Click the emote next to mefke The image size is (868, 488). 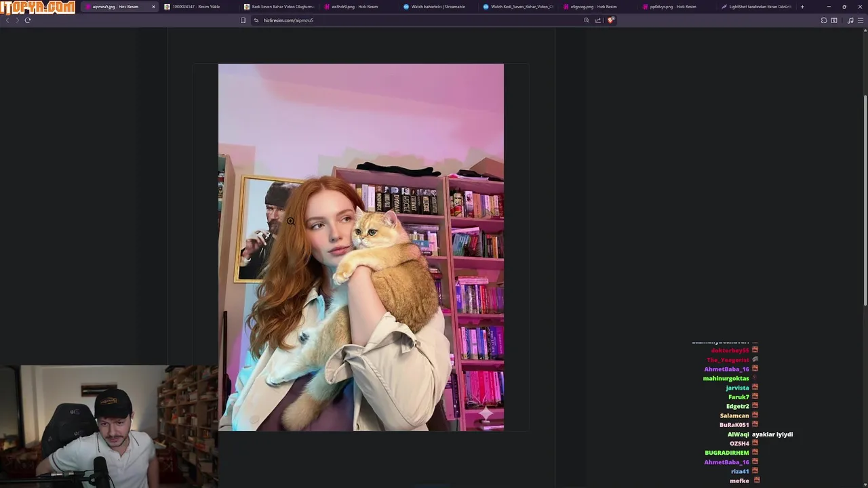757,481
